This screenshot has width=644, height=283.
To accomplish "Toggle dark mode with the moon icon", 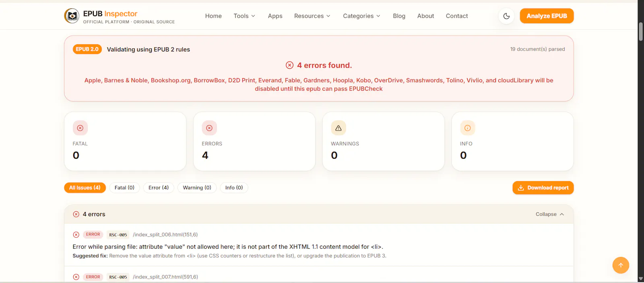I will (x=506, y=16).
